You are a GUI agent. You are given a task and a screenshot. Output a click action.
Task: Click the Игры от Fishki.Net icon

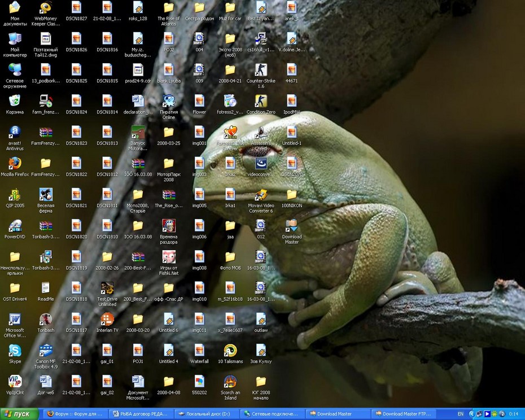click(x=169, y=263)
